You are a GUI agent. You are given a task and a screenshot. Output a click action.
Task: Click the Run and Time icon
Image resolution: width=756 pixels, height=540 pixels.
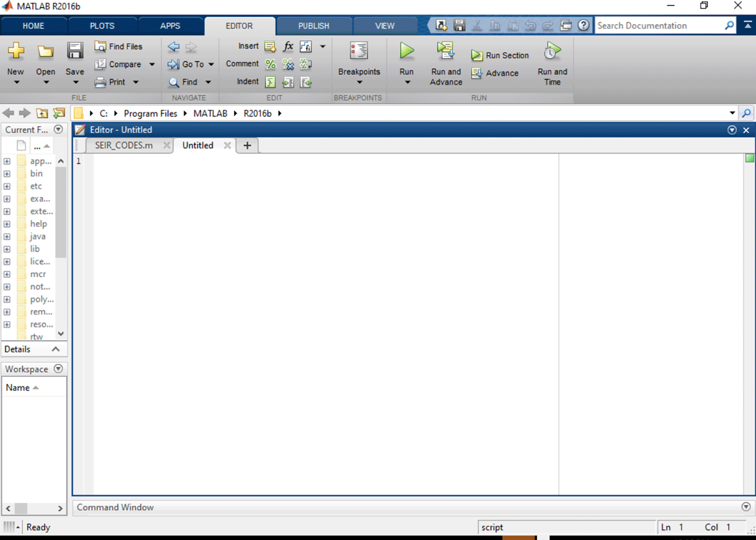[x=552, y=52]
